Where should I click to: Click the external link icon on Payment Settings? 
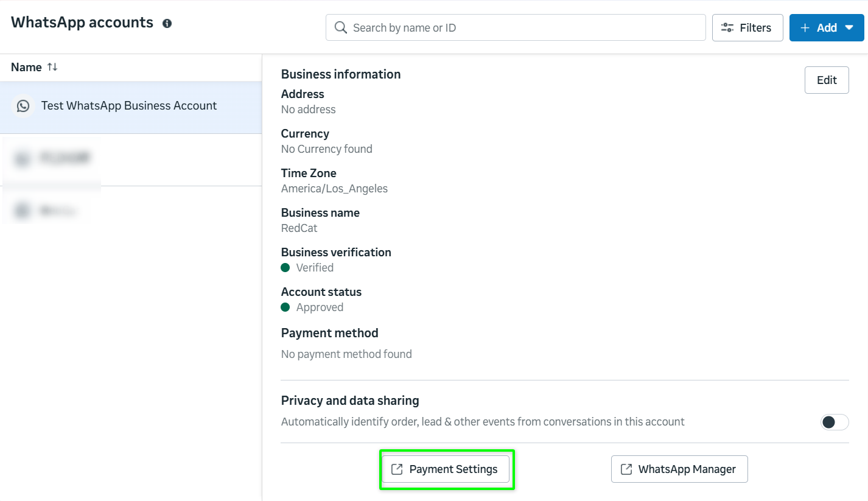pyautogui.click(x=397, y=469)
